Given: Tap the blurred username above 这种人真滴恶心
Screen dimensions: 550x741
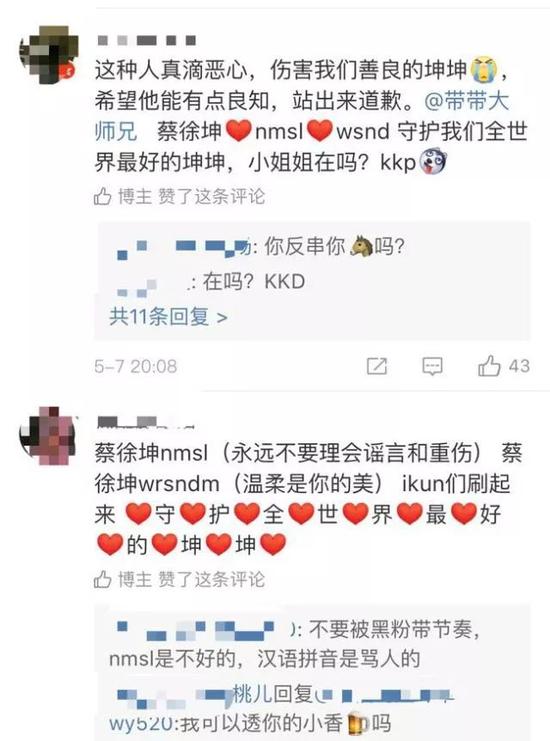Looking at the screenshot, I should pyautogui.click(x=146, y=41).
